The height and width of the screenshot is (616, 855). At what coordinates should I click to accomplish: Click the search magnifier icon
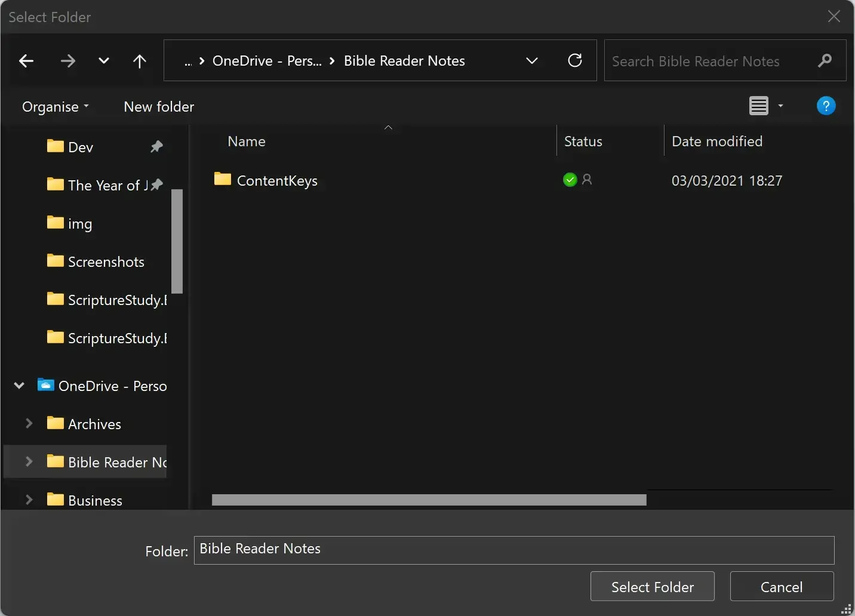[825, 60]
